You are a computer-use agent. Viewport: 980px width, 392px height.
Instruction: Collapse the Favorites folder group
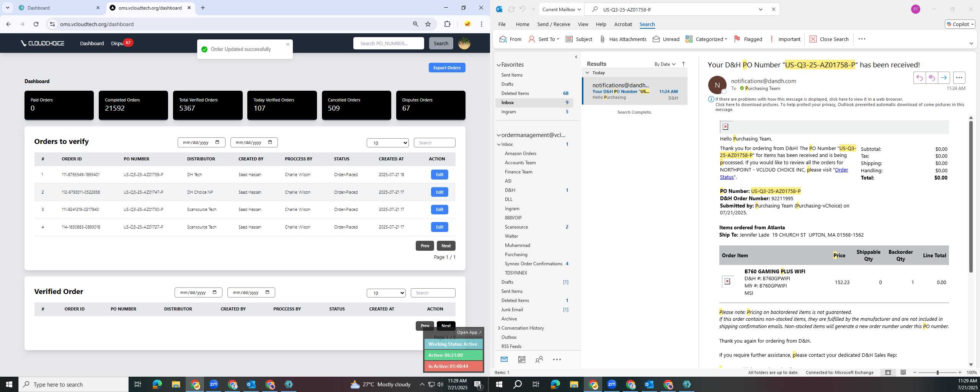click(x=498, y=65)
